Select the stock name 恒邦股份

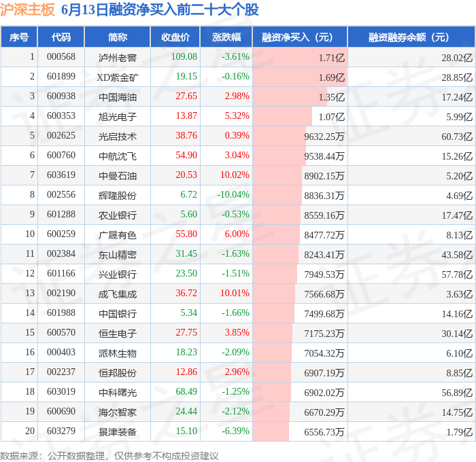[x=118, y=373]
